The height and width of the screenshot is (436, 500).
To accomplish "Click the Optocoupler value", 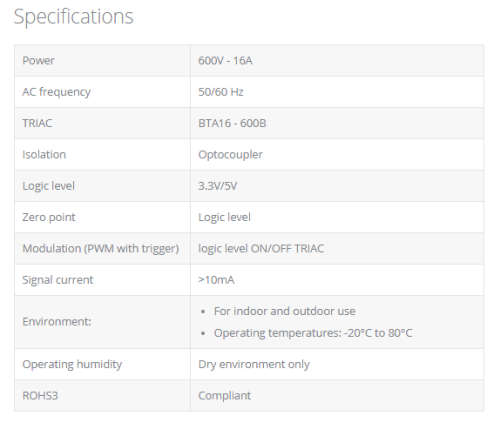I will (230, 155).
